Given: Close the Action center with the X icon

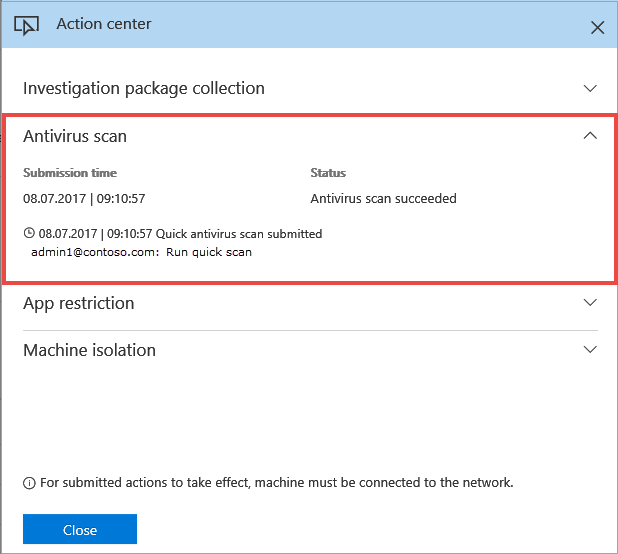Looking at the screenshot, I should point(597,27).
